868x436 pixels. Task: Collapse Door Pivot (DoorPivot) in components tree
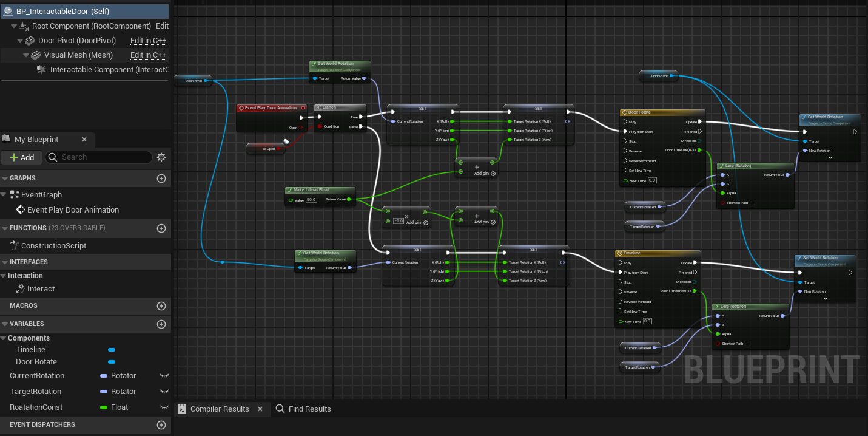[20, 41]
